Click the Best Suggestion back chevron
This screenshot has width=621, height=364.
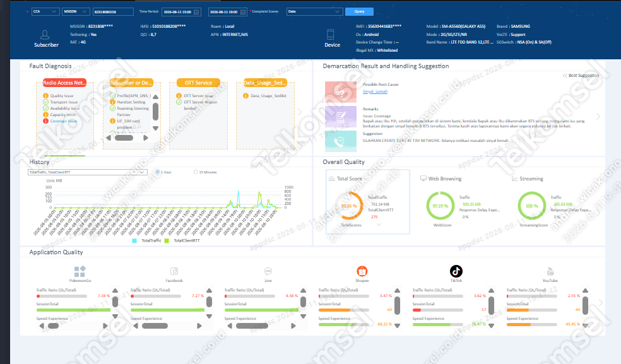565,76
